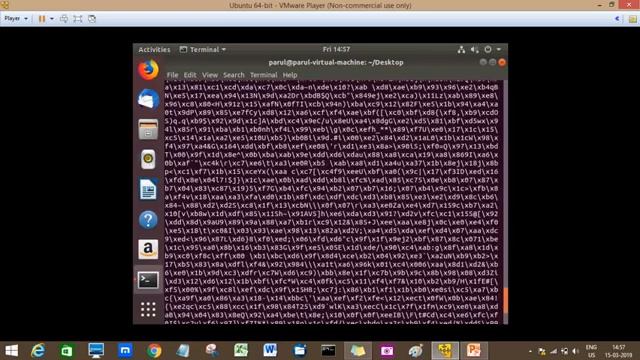Collapse VMware toolbar arrow at right
This screenshot has height=360, width=640.
[617, 19]
